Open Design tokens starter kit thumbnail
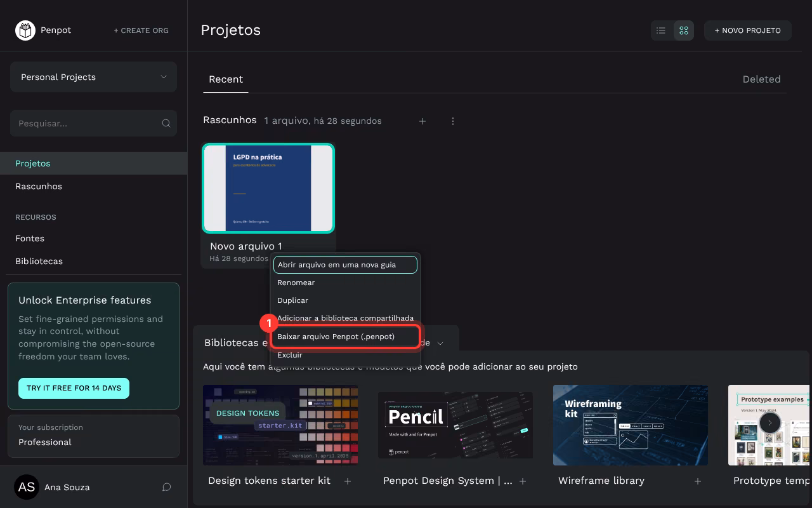This screenshot has height=508, width=812. point(280,425)
